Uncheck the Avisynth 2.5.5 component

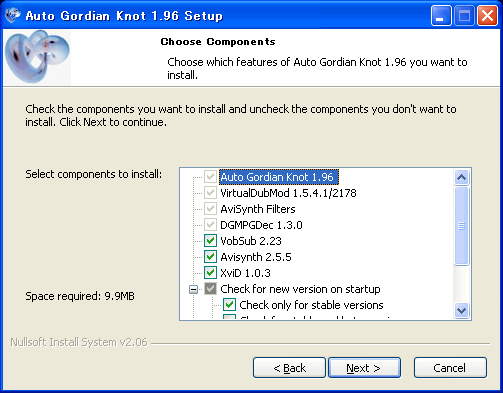[x=210, y=257]
